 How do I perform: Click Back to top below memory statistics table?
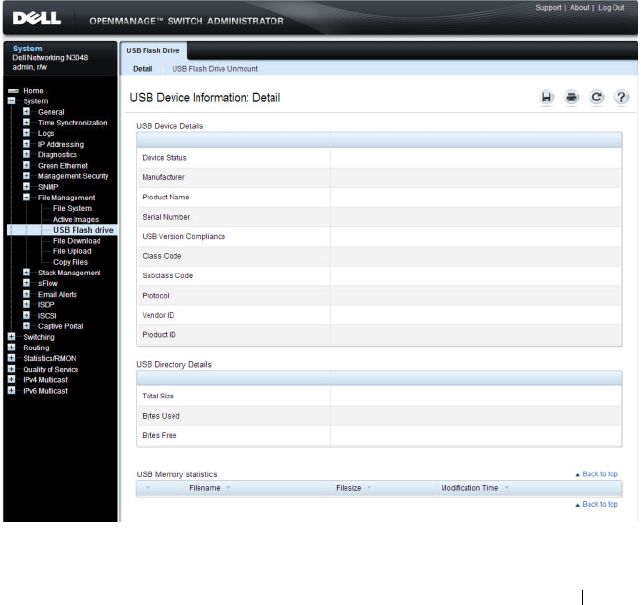pyautogui.click(x=596, y=504)
